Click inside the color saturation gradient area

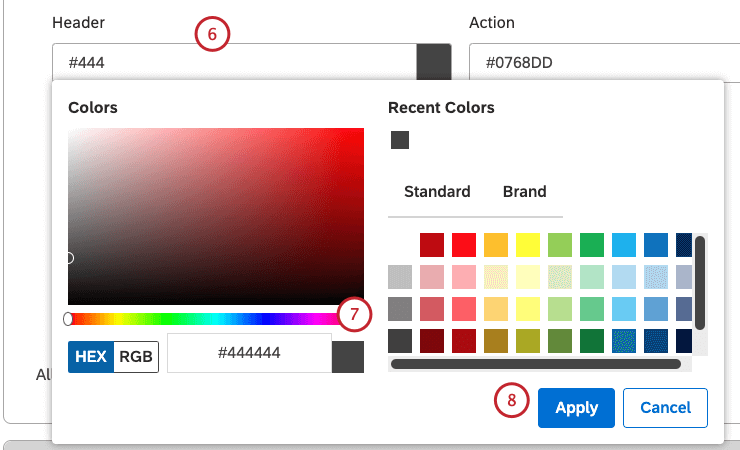(x=215, y=215)
